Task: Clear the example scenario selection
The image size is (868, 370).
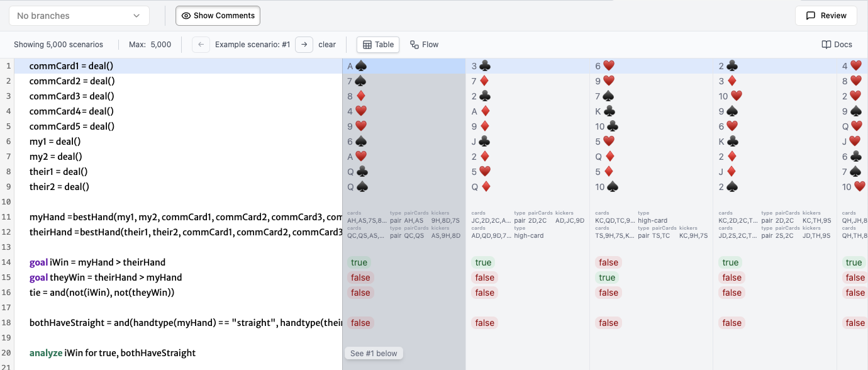Action: 327,45
